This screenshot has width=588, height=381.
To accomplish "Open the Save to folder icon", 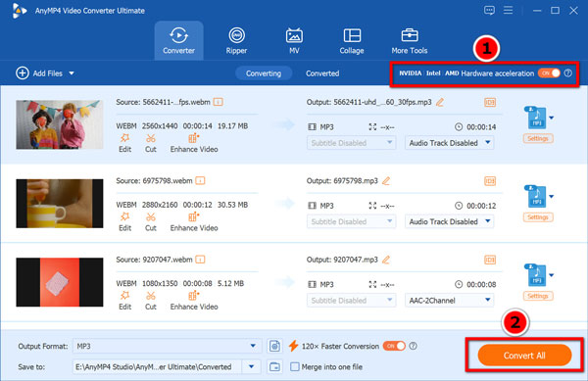I will [x=274, y=366].
